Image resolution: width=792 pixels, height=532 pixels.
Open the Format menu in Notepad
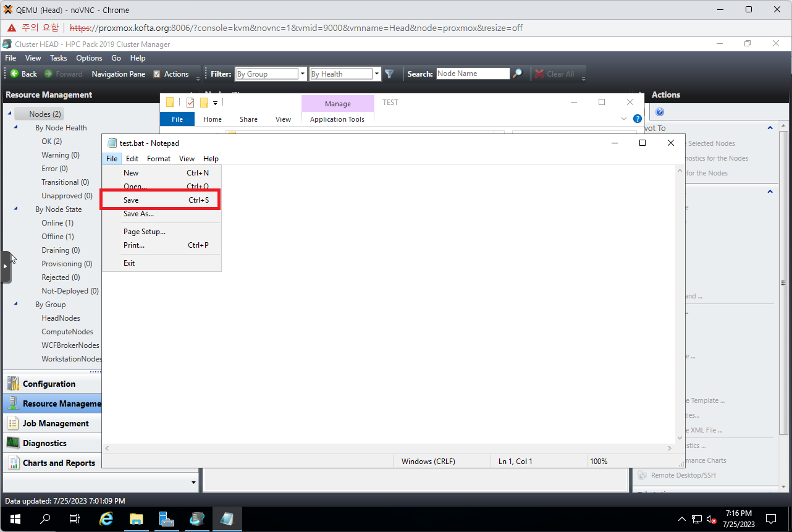pyautogui.click(x=159, y=159)
